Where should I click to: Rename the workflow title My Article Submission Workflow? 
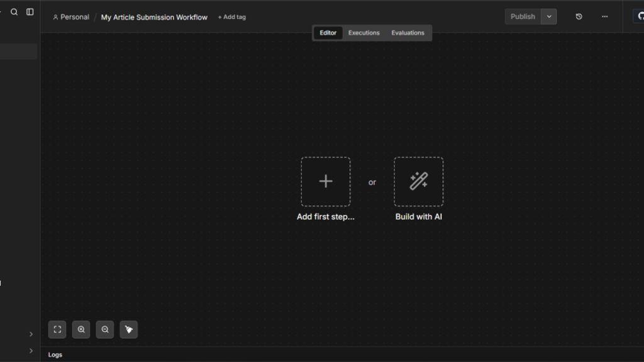coord(154,17)
